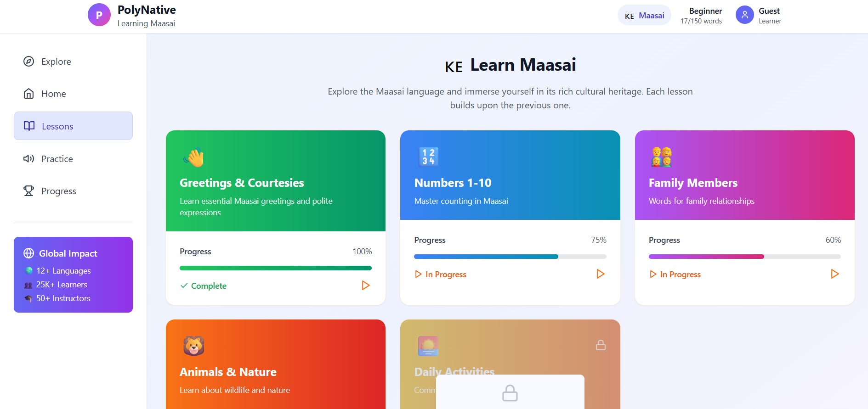
Task: Click Learn about wildlife and nature text
Action: 235,390
